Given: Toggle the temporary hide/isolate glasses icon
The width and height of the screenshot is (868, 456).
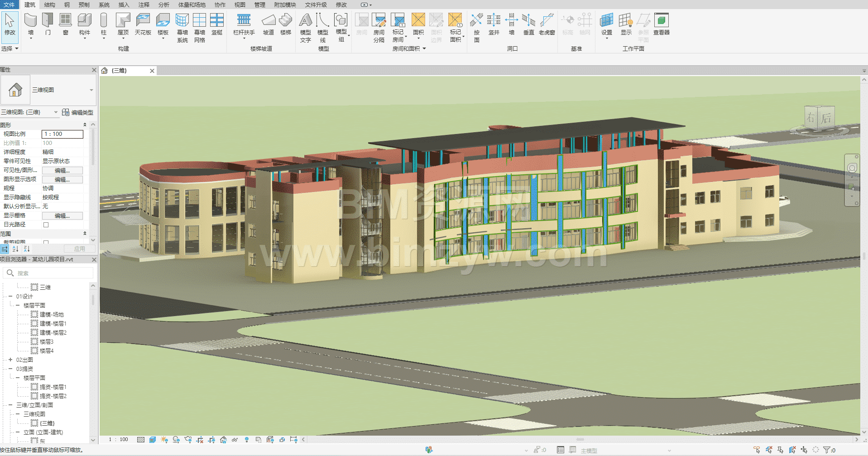Looking at the screenshot, I should 235,440.
